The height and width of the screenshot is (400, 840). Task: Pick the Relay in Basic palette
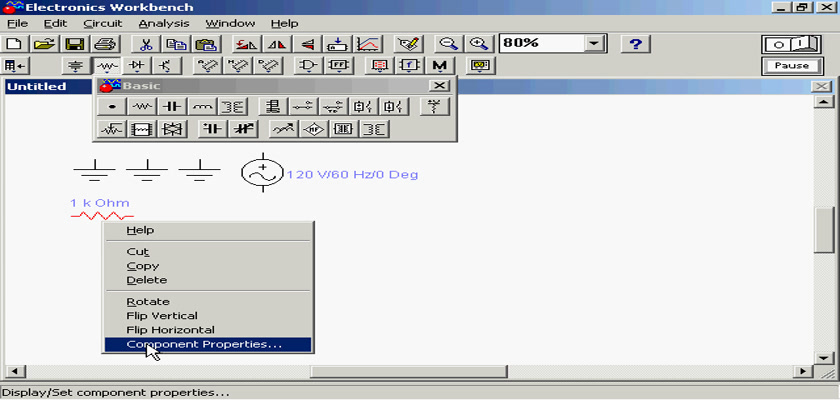[x=274, y=107]
